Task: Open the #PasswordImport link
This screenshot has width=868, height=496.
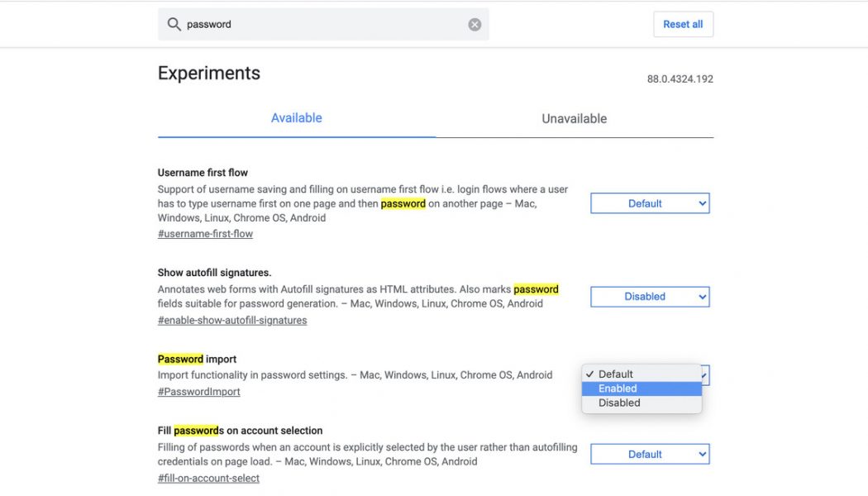Action: (x=198, y=391)
